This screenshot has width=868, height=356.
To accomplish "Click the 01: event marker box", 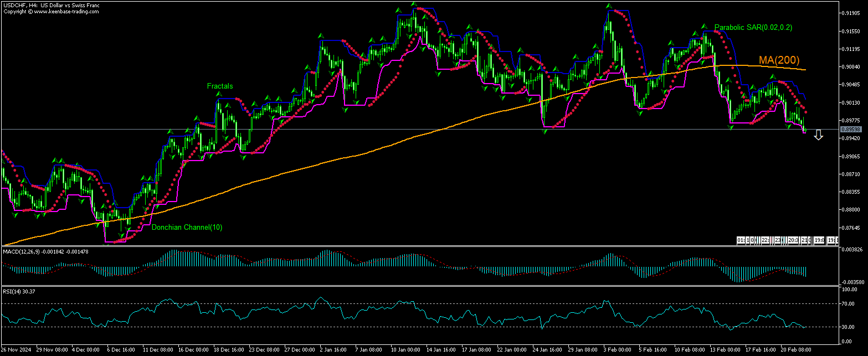I will tap(741, 240).
